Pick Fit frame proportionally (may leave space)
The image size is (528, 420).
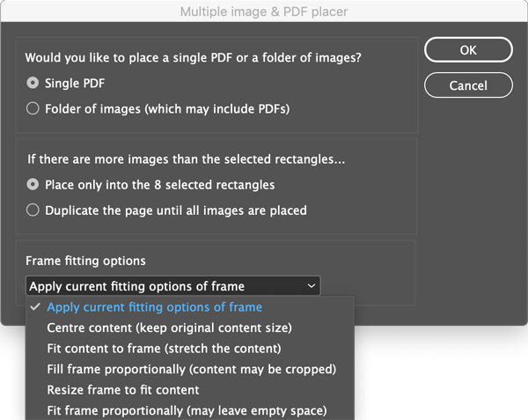pyautogui.click(x=187, y=410)
